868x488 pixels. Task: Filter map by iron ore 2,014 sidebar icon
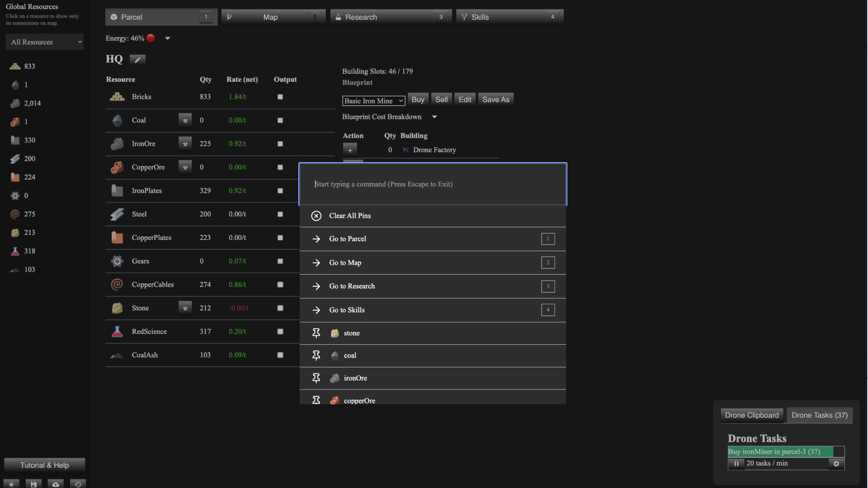[15, 103]
